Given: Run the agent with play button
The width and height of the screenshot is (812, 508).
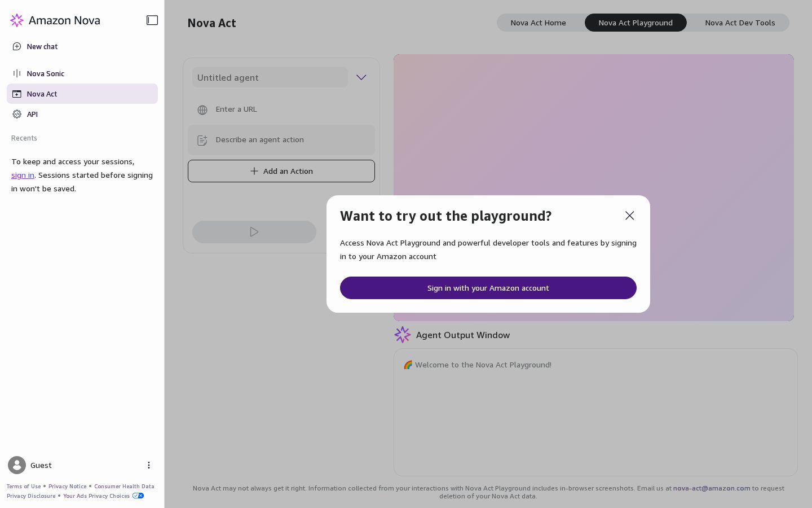Looking at the screenshot, I should [x=254, y=232].
